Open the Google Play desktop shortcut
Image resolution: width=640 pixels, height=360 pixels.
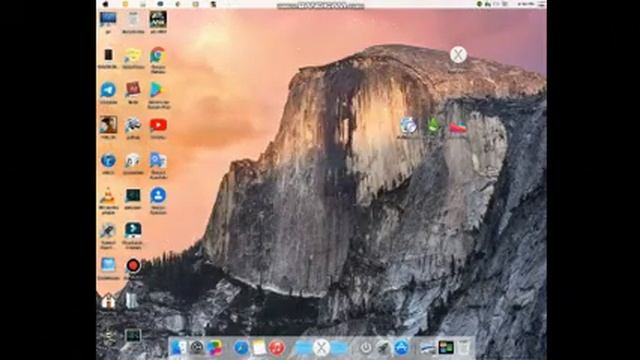tap(158, 90)
